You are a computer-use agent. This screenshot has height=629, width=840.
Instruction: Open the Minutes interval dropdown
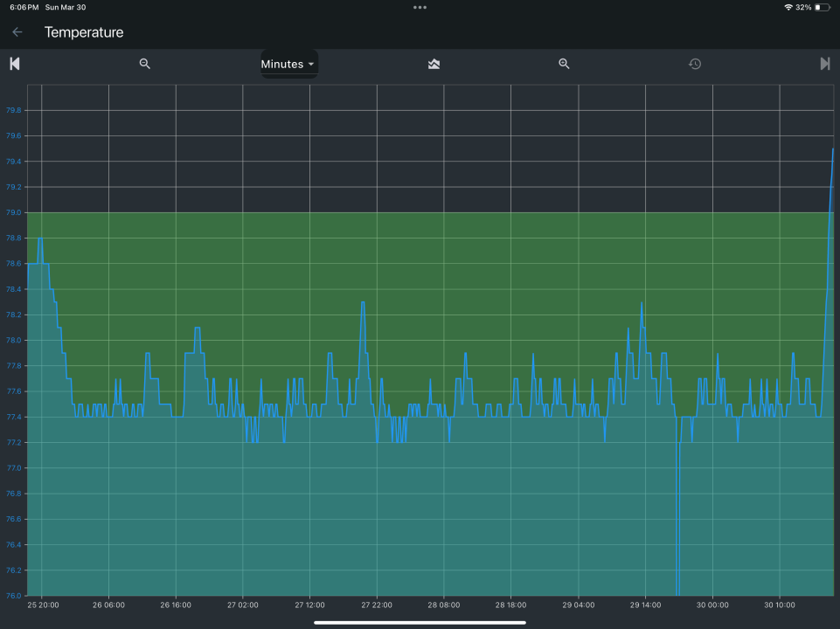[x=282, y=64]
